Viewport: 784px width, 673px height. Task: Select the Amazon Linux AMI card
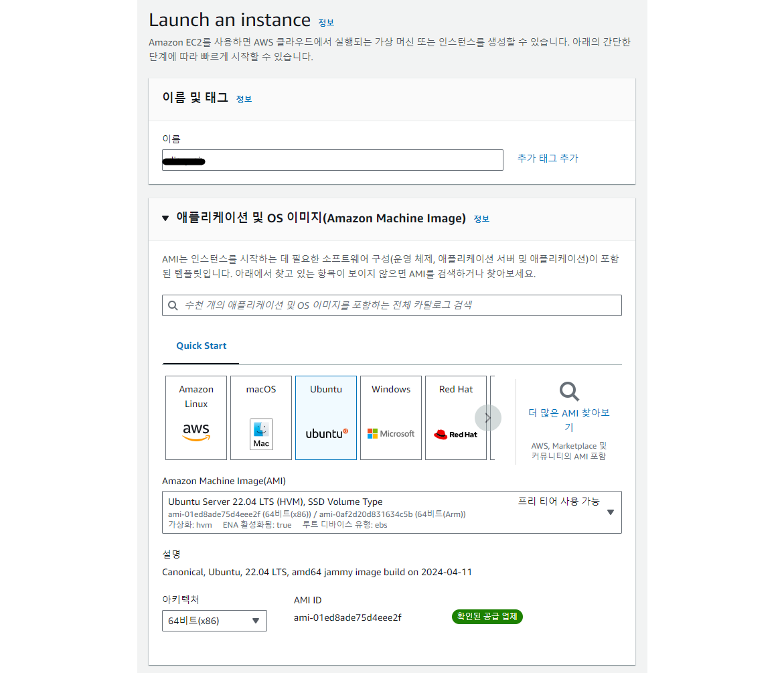[x=196, y=417]
